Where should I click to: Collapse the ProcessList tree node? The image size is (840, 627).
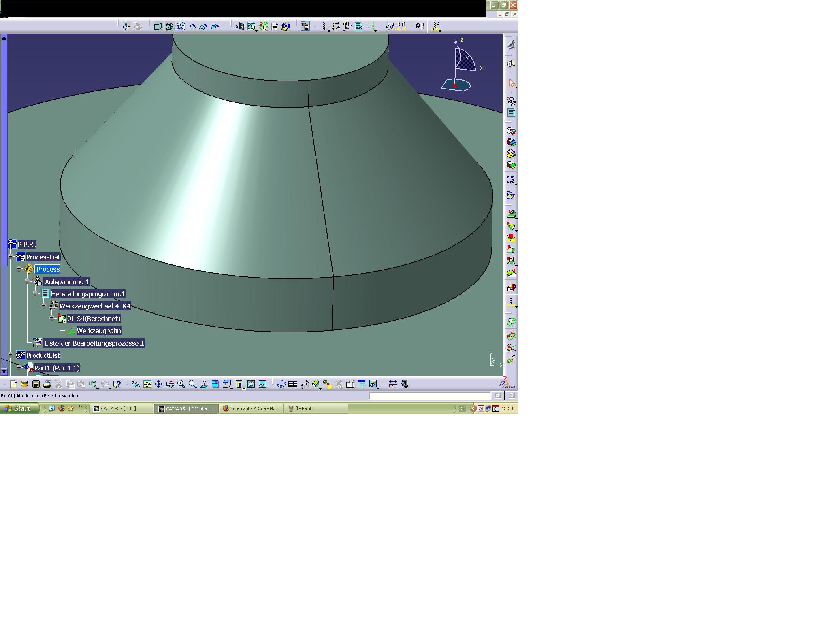11,257
